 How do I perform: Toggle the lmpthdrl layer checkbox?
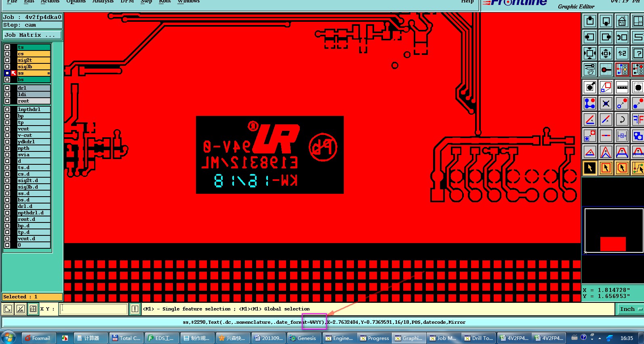7,109
